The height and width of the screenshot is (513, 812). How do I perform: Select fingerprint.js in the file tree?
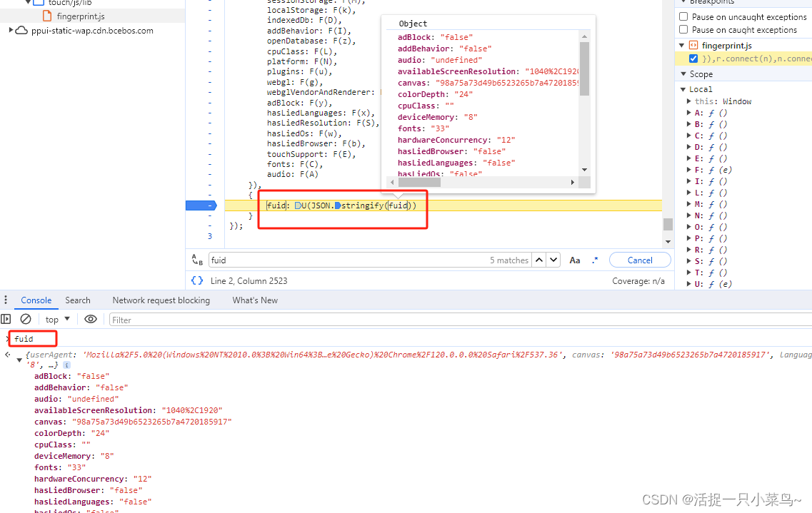[80, 16]
